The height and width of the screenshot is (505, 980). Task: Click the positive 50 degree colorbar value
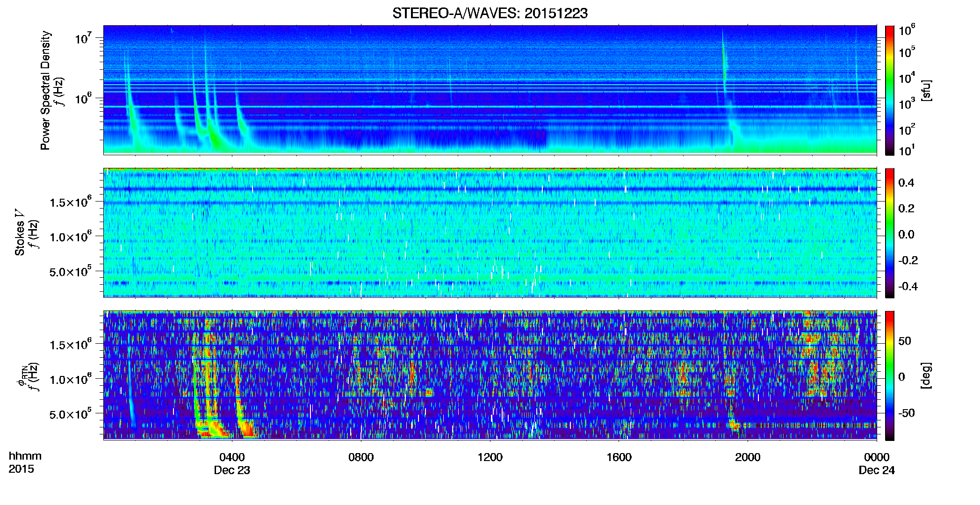pos(905,341)
